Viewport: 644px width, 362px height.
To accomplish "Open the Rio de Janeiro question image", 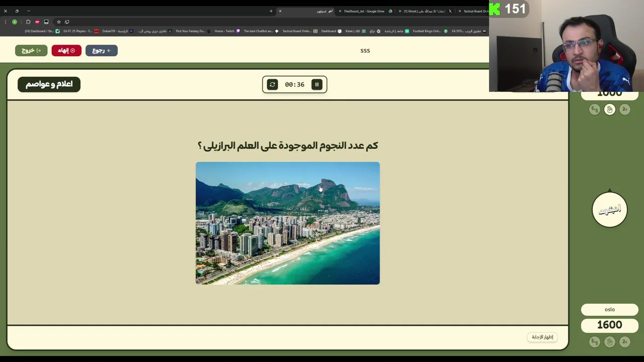I will [x=288, y=223].
